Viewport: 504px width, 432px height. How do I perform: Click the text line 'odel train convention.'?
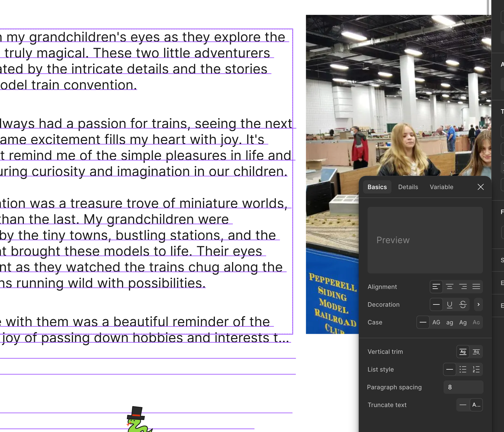(68, 85)
